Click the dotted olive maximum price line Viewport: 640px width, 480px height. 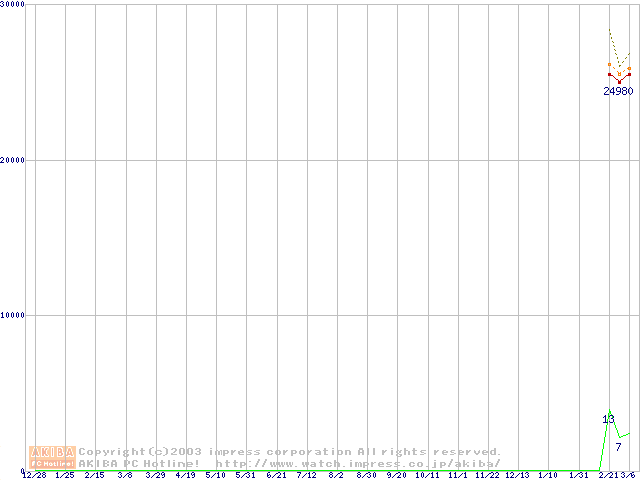pos(614,48)
